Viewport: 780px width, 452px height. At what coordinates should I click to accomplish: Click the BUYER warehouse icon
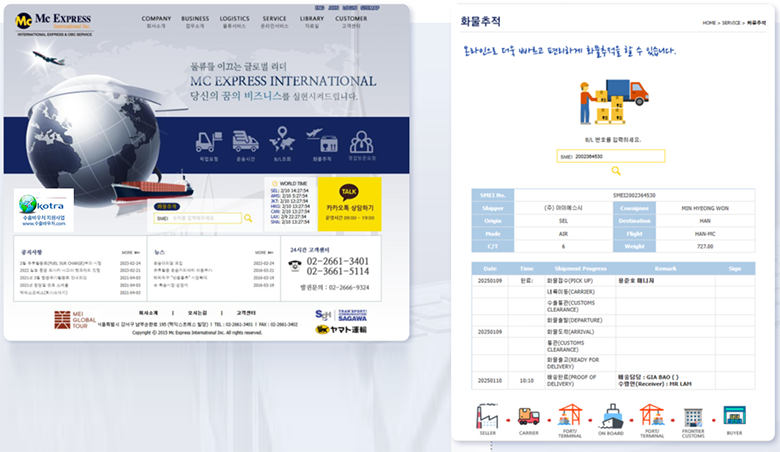[x=734, y=416]
